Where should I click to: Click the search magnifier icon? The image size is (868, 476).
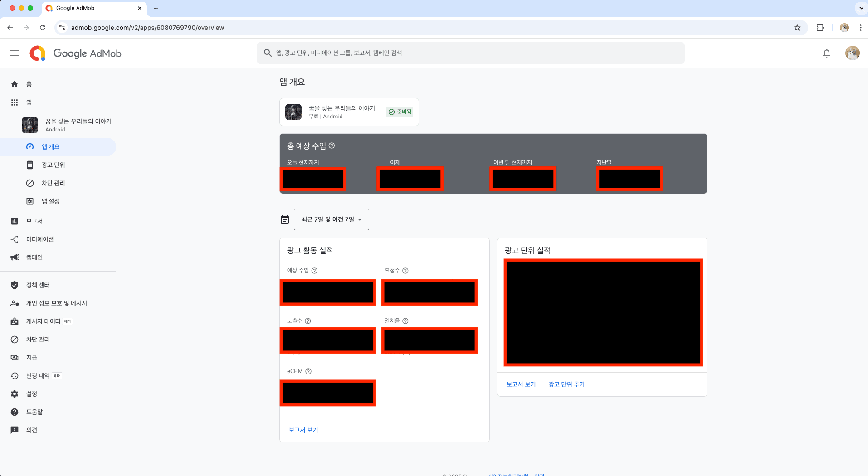coord(268,53)
